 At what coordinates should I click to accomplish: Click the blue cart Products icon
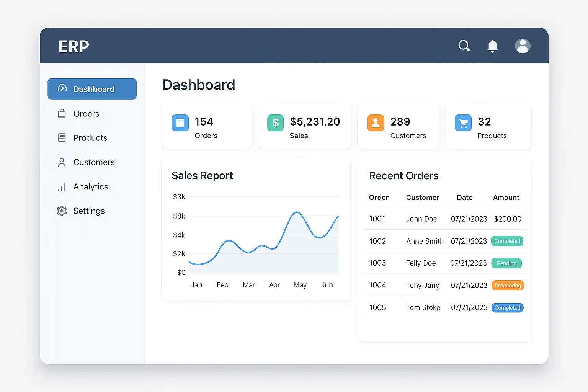463,123
